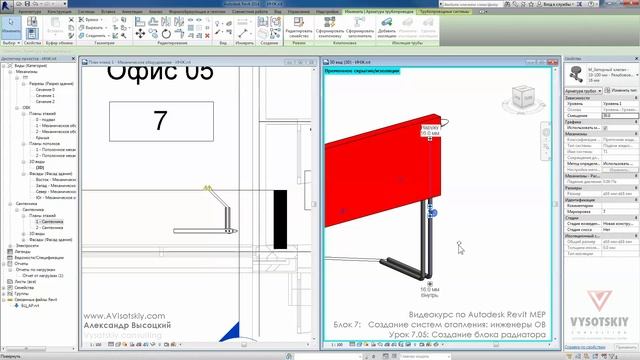Select '{3D}' view in Project Browser

click(x=40, y=167)
